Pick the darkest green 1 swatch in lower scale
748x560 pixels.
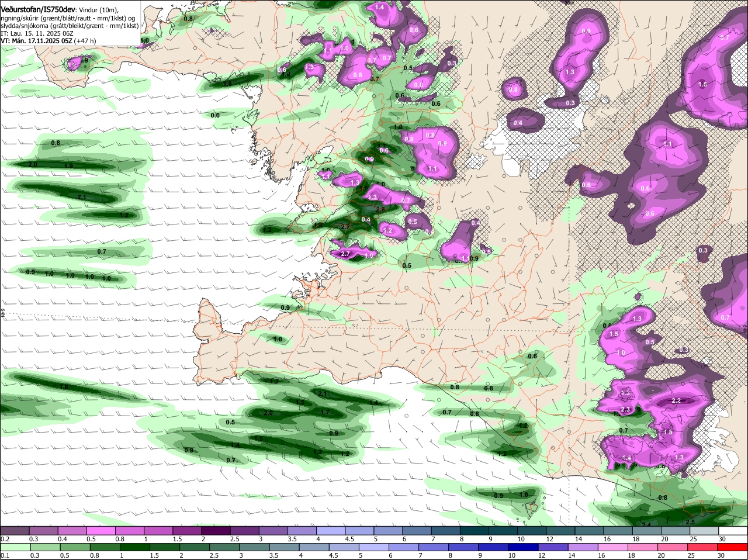135,547
